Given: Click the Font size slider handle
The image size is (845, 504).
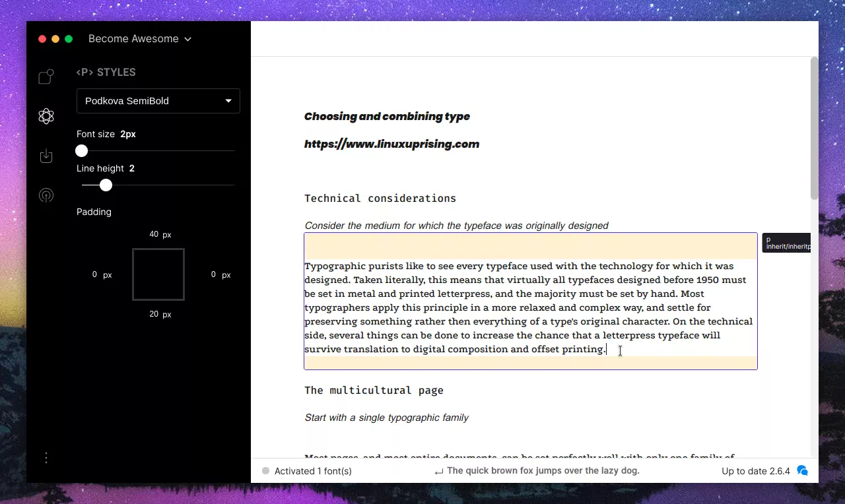Looking at the screenshot, I should (82, 151).
